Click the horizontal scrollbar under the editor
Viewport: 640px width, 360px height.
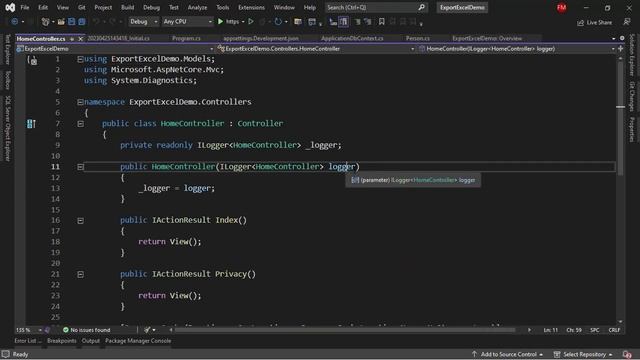pyautogui.click(x=345, y=330)
